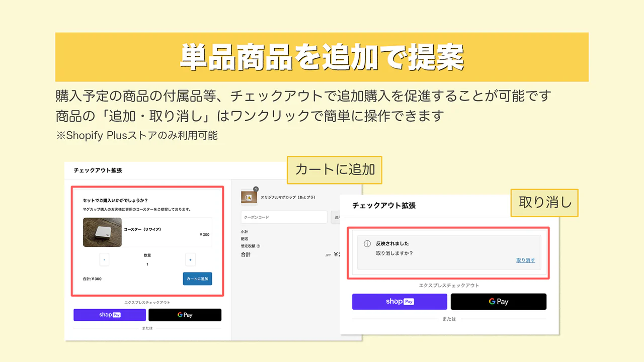Click the オリジナルマグカップ cart item thumbnail
This screenshot has height=362, width=644.
coord(249,197)
